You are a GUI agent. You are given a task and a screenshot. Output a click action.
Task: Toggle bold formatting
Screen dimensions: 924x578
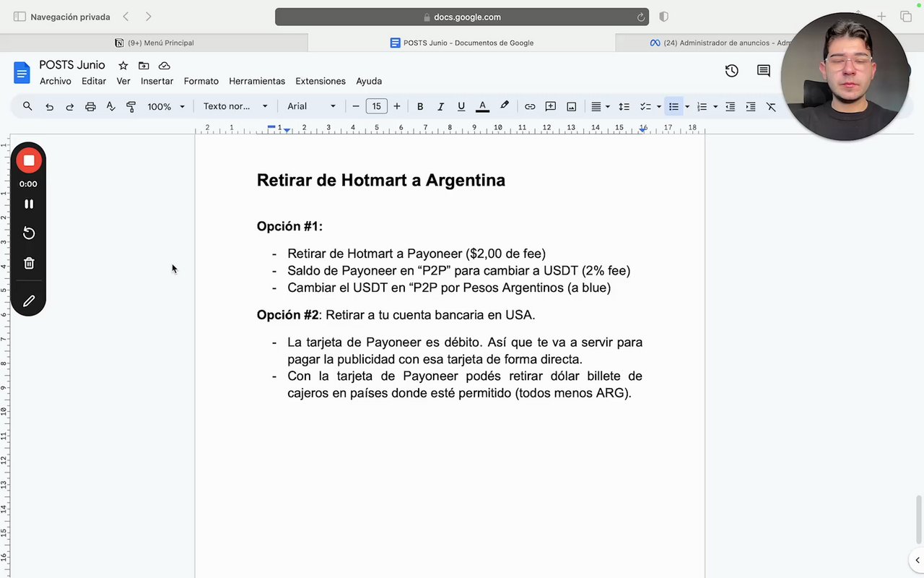[x=420, y=106]
